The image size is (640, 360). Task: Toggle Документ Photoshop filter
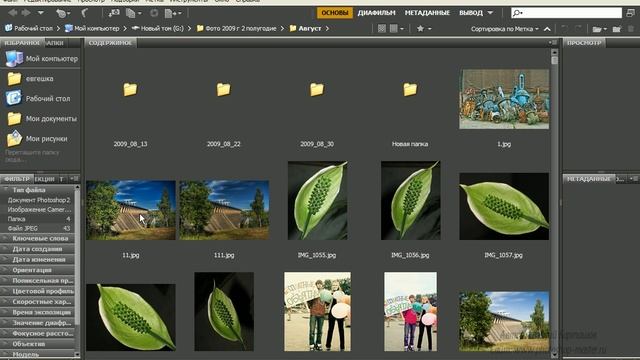tap(38, 200)
